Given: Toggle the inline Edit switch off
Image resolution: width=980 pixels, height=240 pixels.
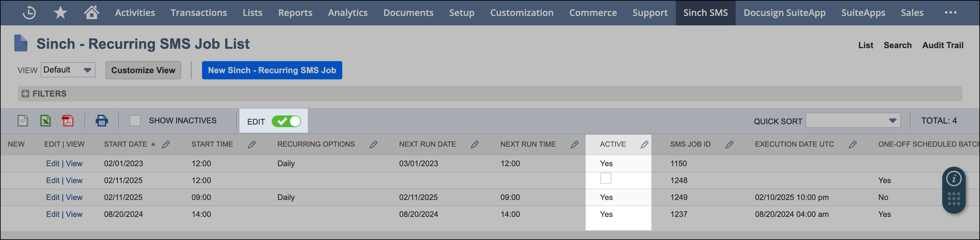Looking at the screenshot, I should coord(286,121).
